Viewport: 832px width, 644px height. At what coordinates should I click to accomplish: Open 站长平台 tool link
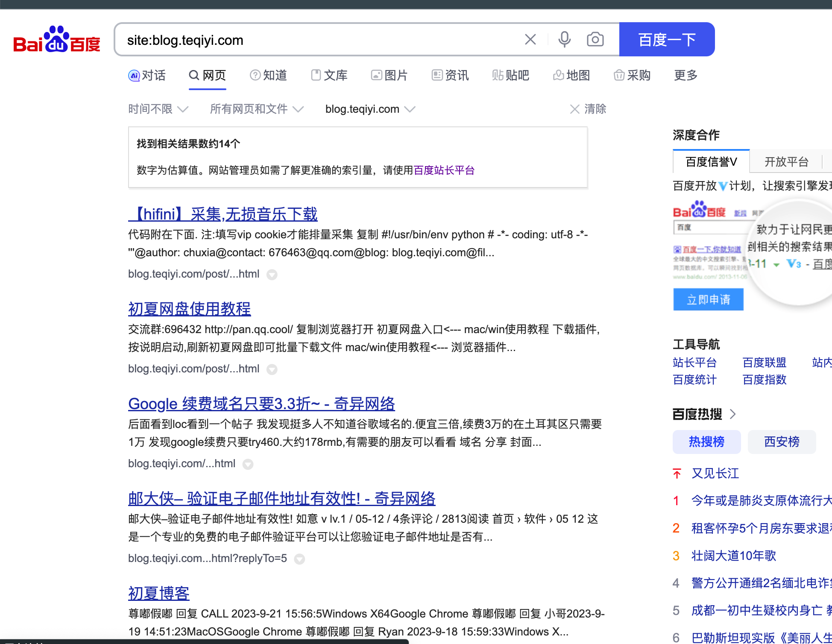pos(694,363)
